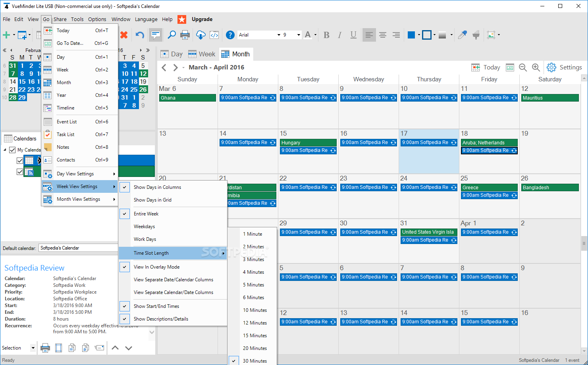The width and height of the screenshot is (588, 365).
Task: Open help via blue question mark icon
Action: pos(230,35)
